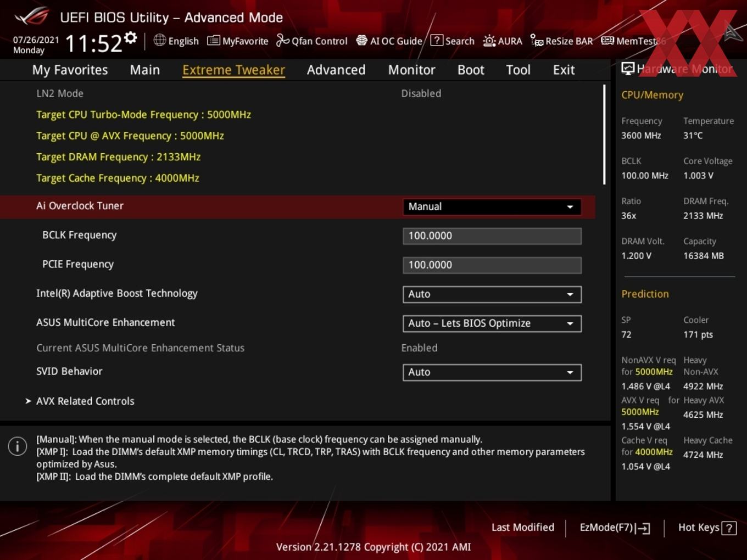Switch to the Boot tab

(x=471, y=70)
